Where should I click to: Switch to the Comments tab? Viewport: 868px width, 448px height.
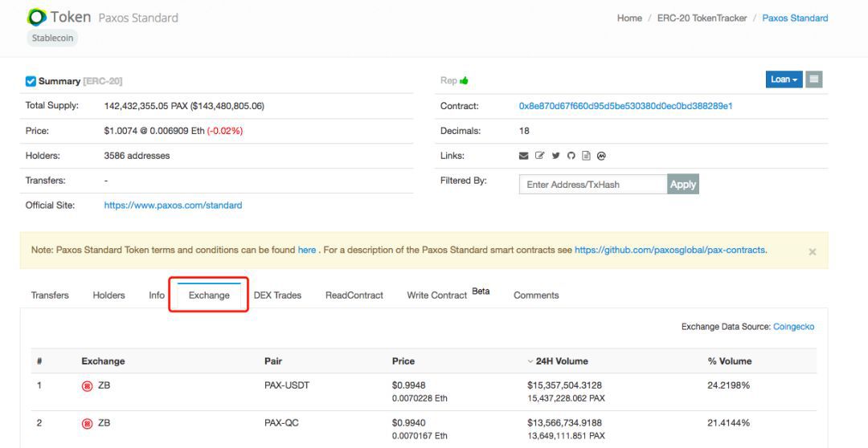(x=536, y=295)
